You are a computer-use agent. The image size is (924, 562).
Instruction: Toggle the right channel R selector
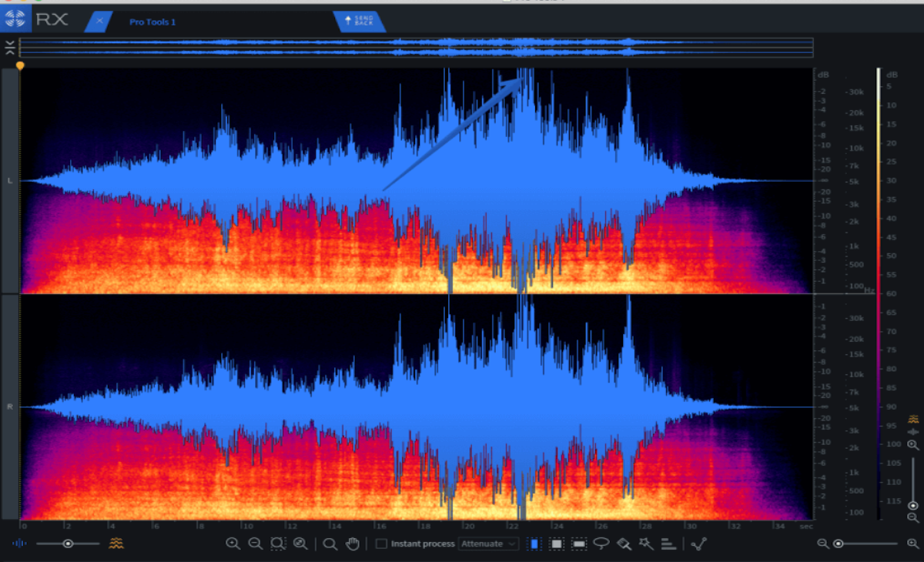[x=9, y=406]
